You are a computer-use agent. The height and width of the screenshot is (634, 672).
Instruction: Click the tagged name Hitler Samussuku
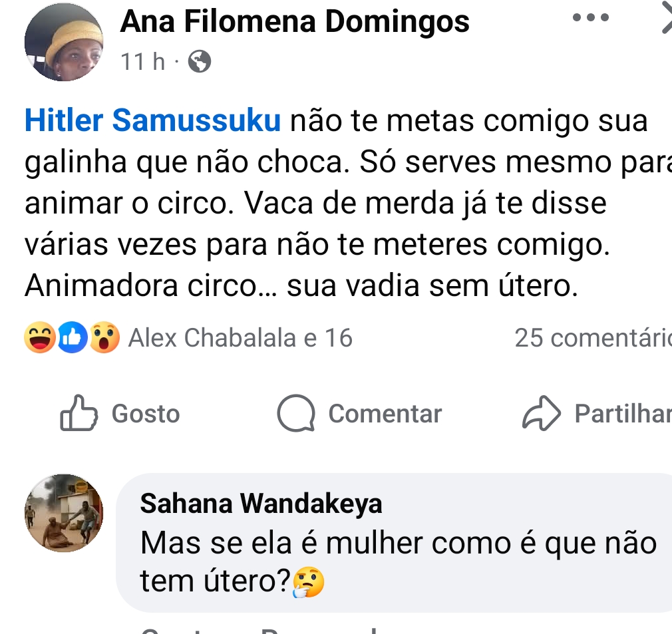[153, 122]
